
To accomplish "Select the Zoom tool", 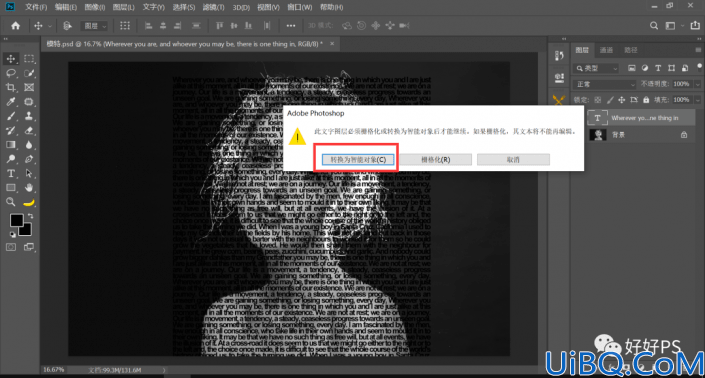I will [11, 202].
